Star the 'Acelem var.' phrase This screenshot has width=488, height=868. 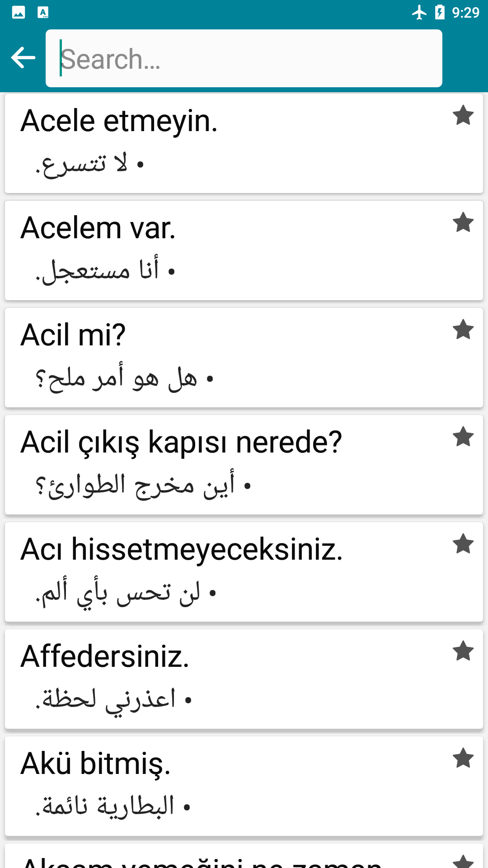[x=463, y=222]
